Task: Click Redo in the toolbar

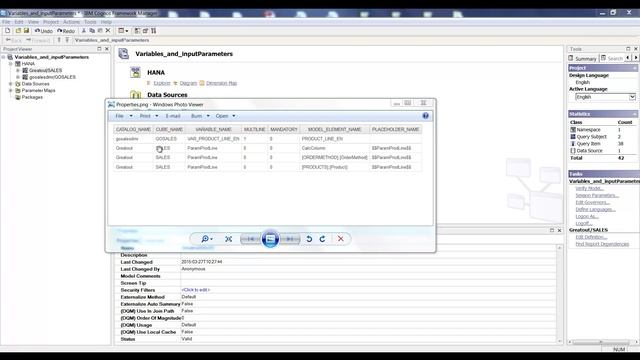Action: (66, 31)
